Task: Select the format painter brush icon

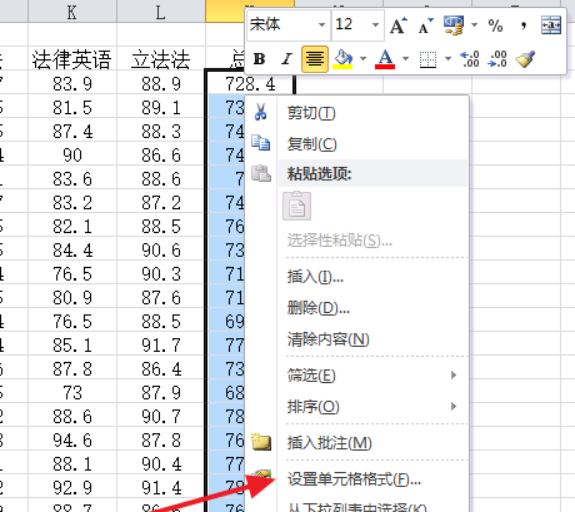Action: pos(525,59)
